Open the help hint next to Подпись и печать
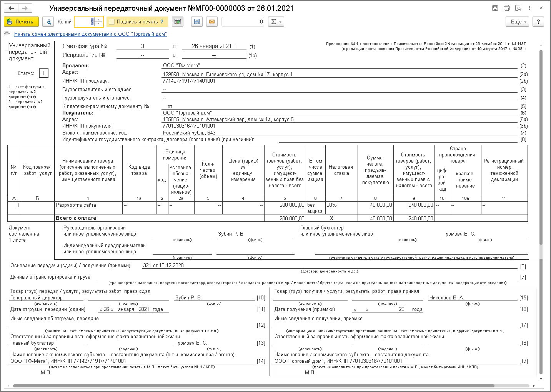 coord(162,22)
